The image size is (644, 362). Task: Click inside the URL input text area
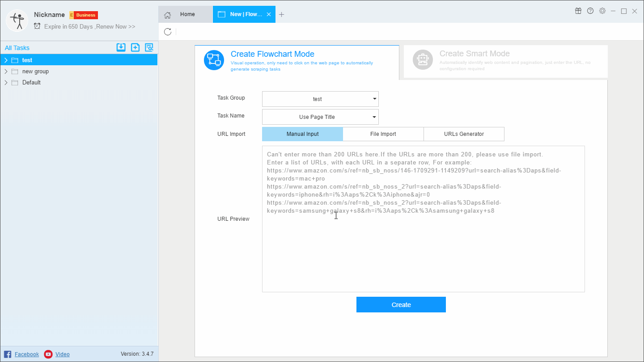click(x=423, y=250)
